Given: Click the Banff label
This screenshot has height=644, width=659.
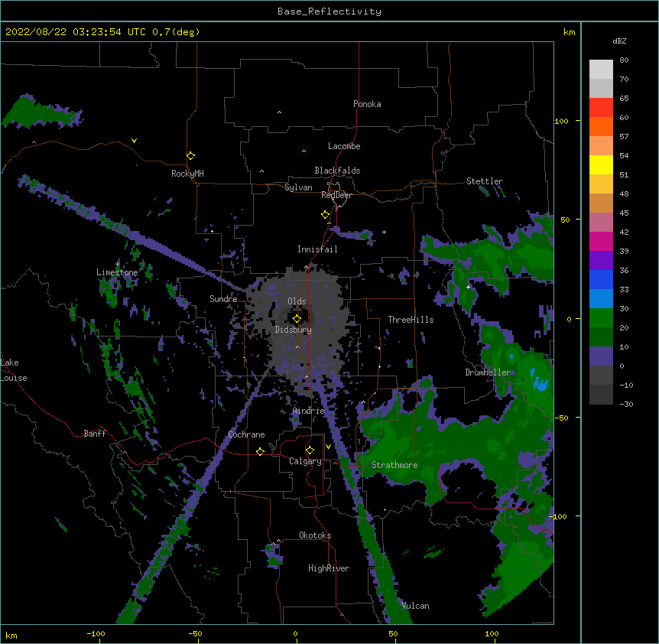Looking at the screenshot, I should (x=95, y=434).
